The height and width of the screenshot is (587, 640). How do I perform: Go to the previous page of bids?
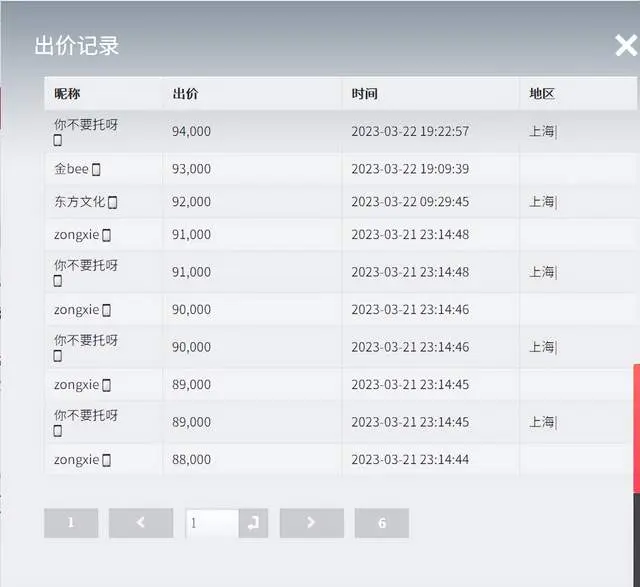140,523
